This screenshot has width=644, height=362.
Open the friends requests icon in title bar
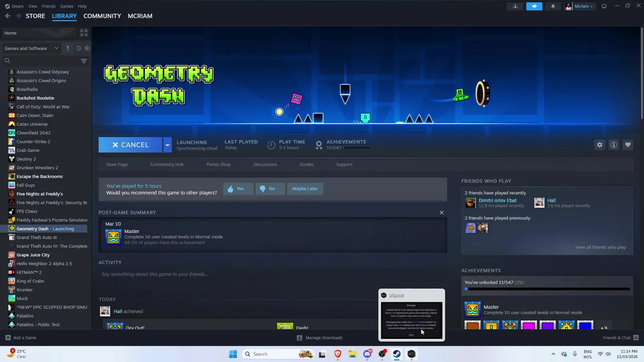(x=515, y=6)
